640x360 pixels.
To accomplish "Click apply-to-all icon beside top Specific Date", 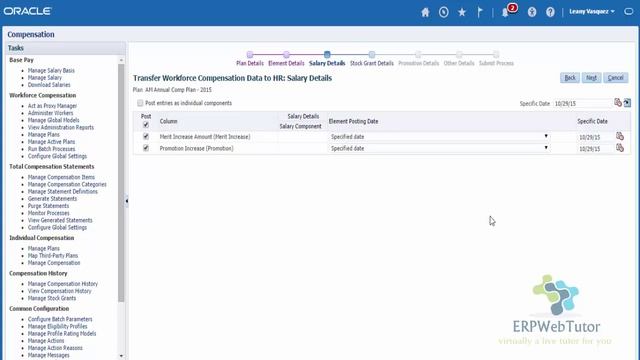I will tap(627, 103).
